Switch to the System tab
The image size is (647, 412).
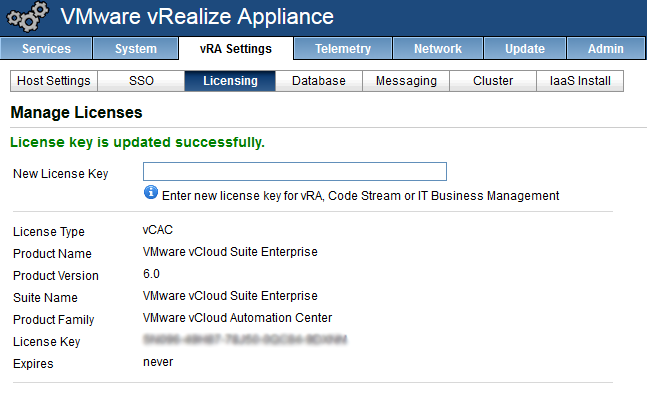(x=136, y=49)
